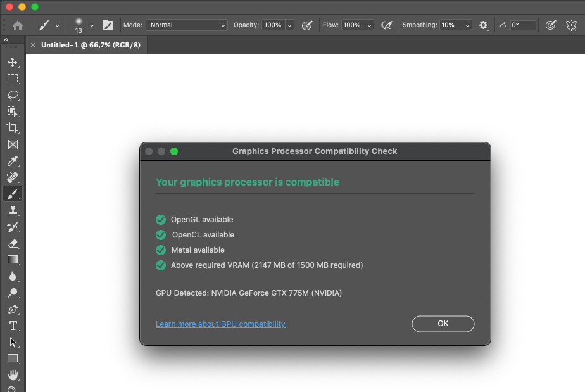Image resolution: width=585 pixels, height=392 pixels.
Task: Click OK in compatibility dialog
Action: coord(443,324)
